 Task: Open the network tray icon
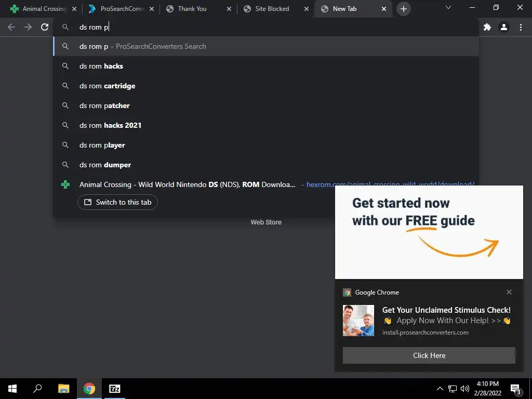coord(453,389)
